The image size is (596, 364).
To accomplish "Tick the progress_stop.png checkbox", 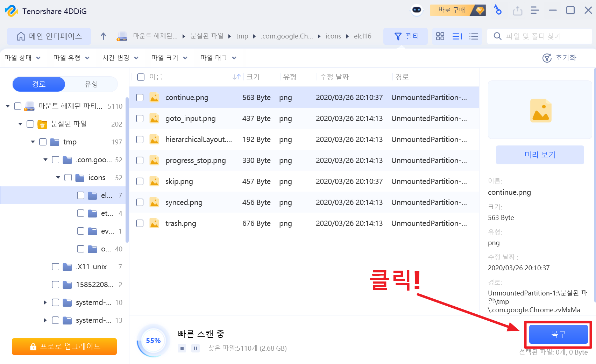I will (140, 160).
